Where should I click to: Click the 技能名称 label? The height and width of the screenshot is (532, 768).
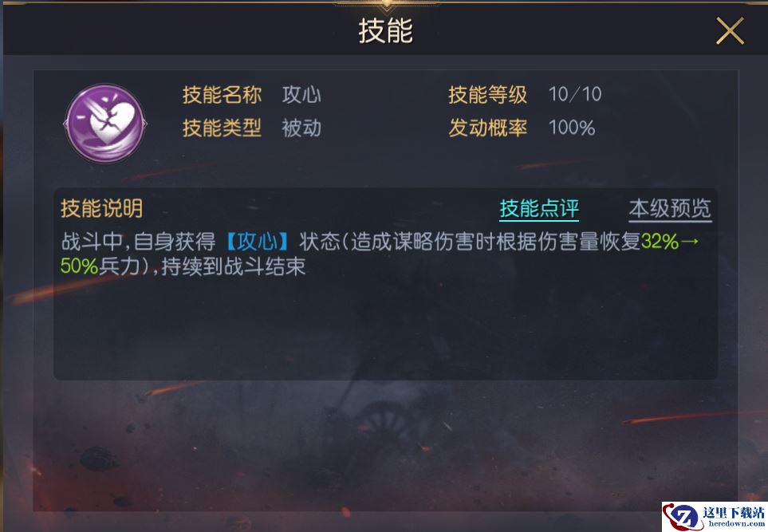222,95
